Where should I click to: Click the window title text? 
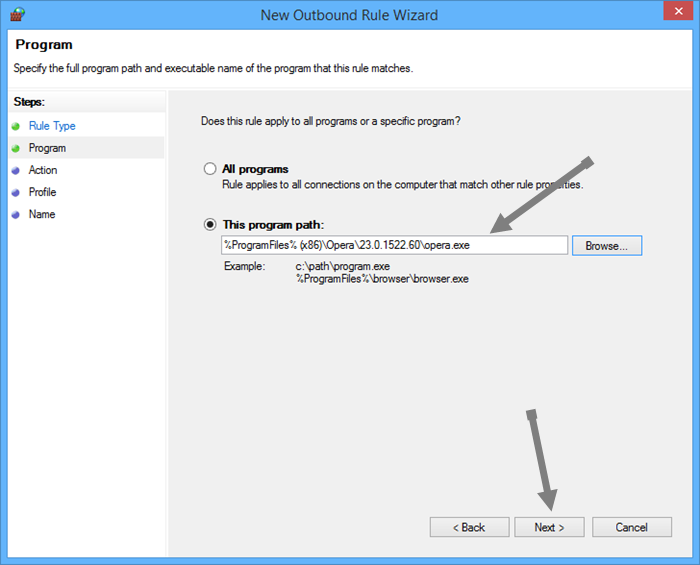tap(349, 15)
